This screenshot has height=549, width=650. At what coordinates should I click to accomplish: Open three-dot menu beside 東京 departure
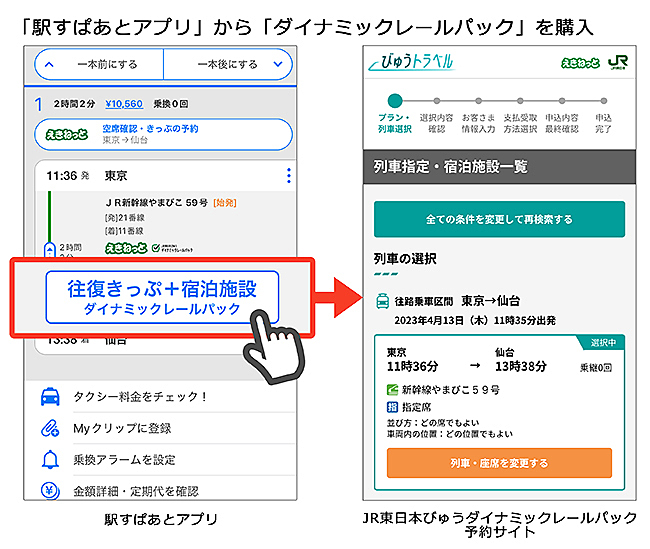click(x=289, y=175)
